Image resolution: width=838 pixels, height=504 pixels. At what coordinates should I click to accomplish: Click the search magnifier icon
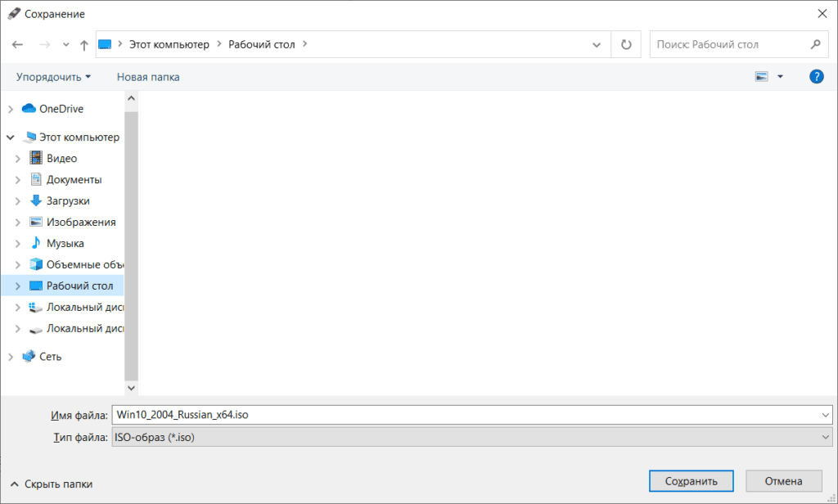(x=815, y=44)
